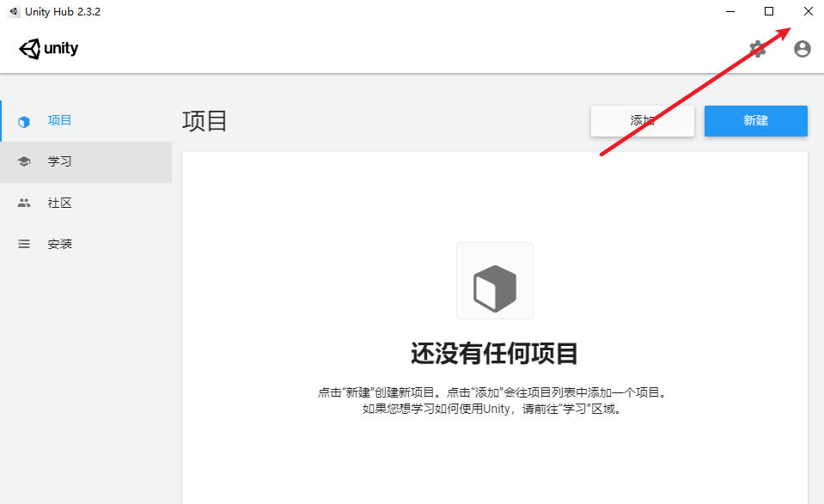
Task: Switch to the 学习 section
Action: pos(60,161)
